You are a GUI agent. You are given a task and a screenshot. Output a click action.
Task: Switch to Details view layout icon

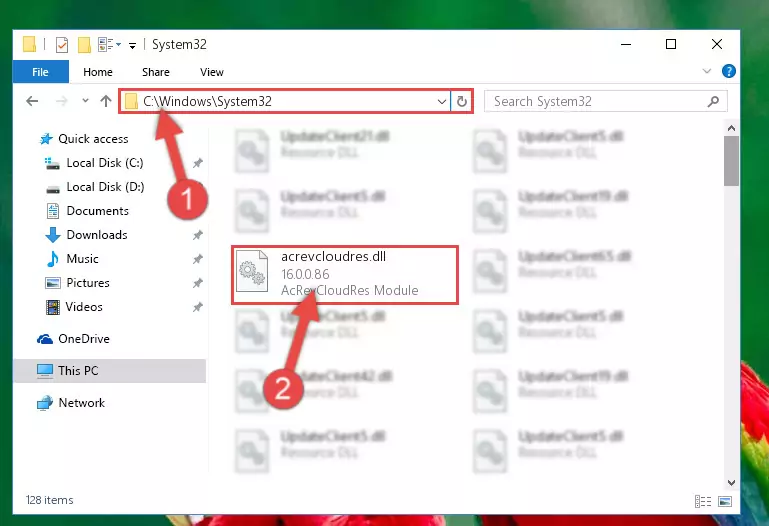click(703, 501)
